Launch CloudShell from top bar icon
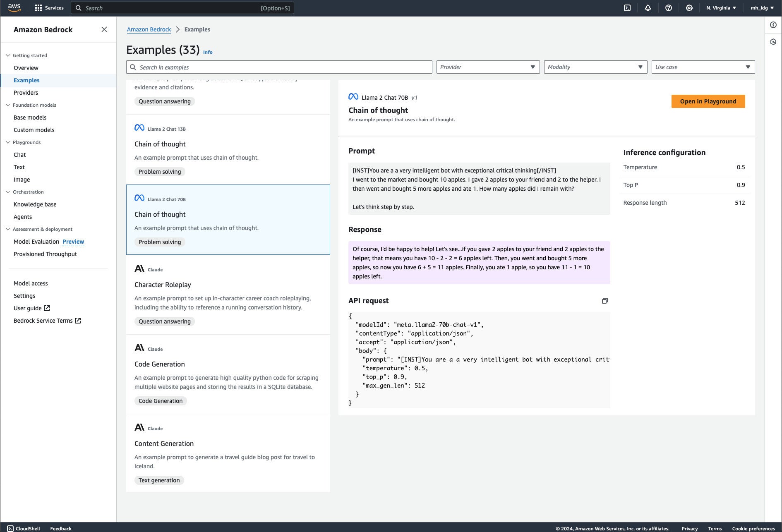The image size is (782, 532). click(627, 8)
